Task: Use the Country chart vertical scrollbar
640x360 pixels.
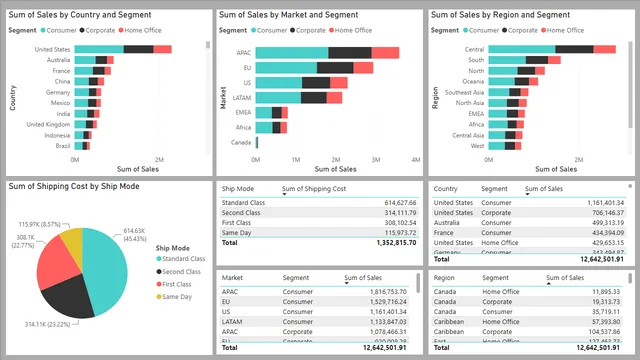Action: point(208,45)
